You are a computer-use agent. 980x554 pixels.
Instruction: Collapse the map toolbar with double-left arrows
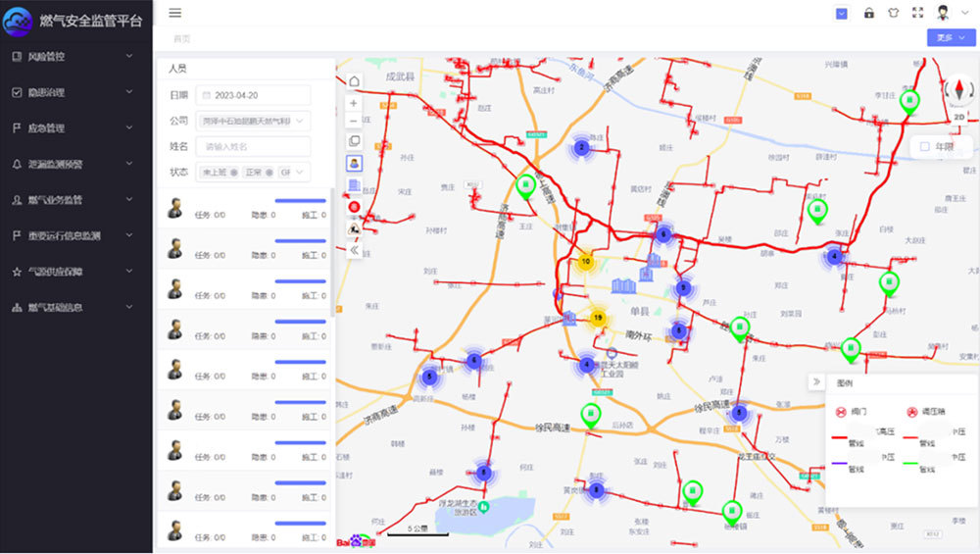click(354, 250)
